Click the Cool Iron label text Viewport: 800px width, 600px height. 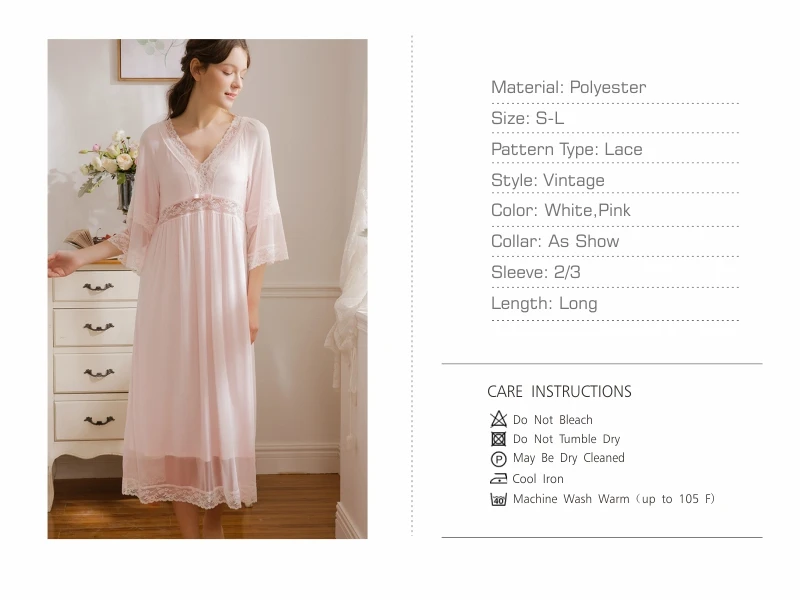coord(538,479)
